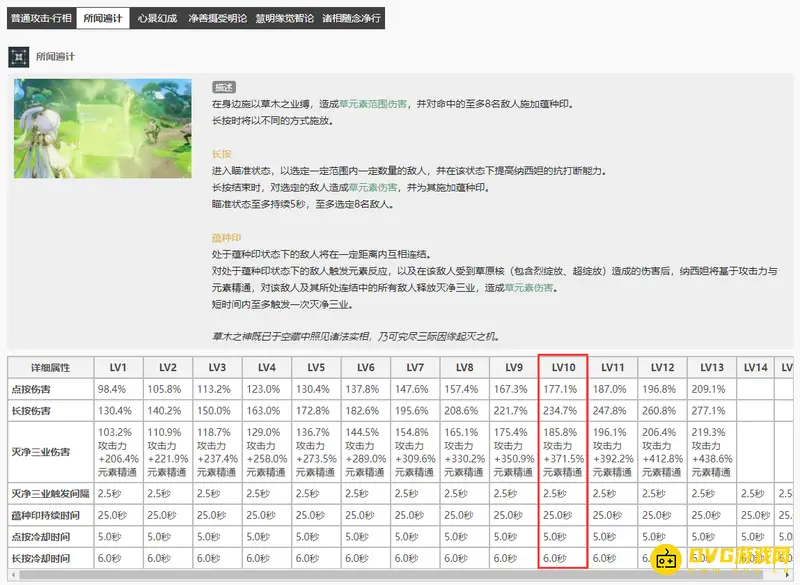This screenshot has height=585, width=800.
Task: Click the 灭净三业伤害 row label
Action: 42,452
